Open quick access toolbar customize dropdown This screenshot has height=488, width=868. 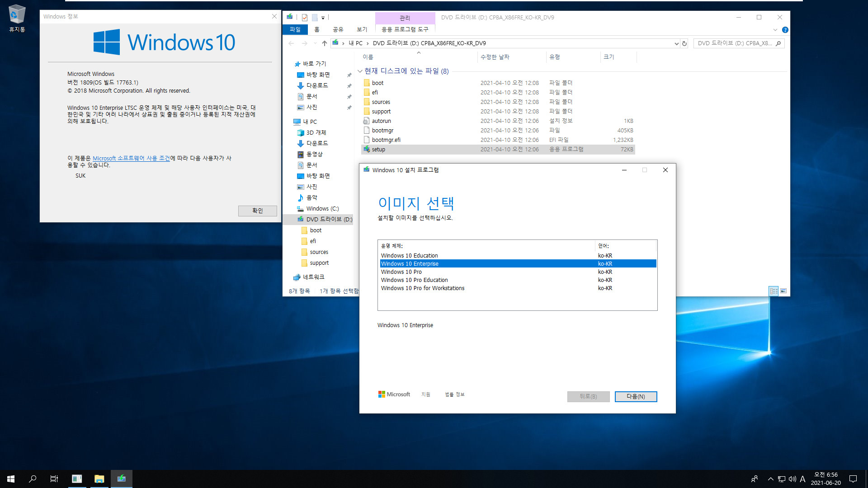323,18
